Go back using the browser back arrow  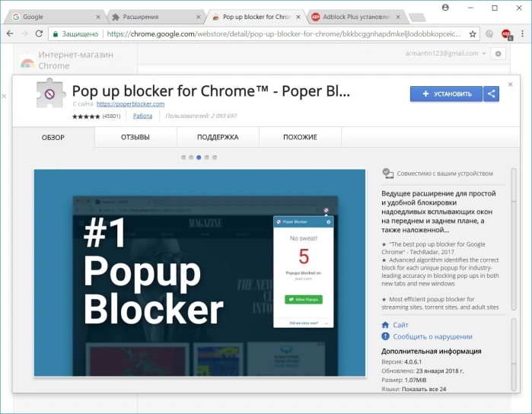point(10,33)
